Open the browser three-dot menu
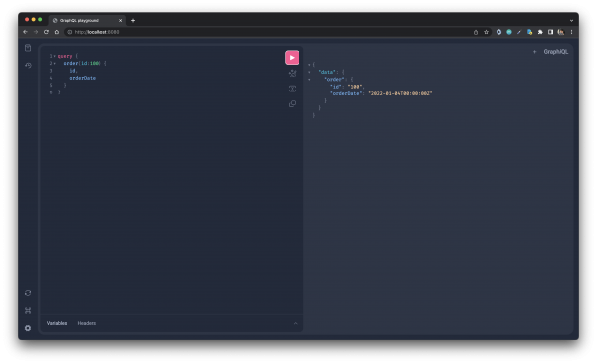This screenshot has height=364, width=597. (x=571, y=32)
